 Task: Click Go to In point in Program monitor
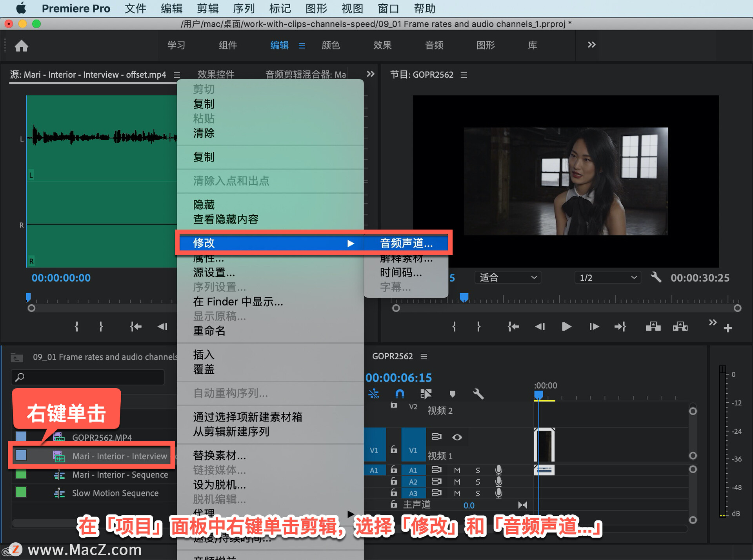(513, 326)
